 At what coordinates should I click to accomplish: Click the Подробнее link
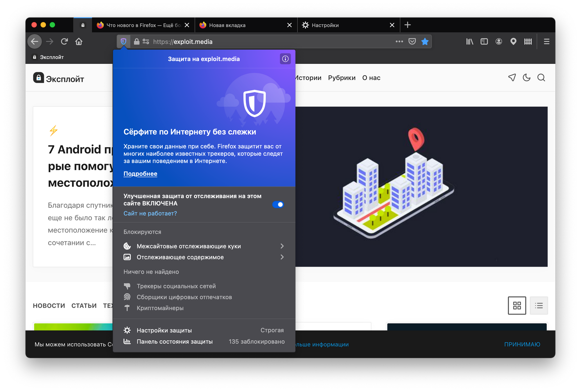pos(140,174)
